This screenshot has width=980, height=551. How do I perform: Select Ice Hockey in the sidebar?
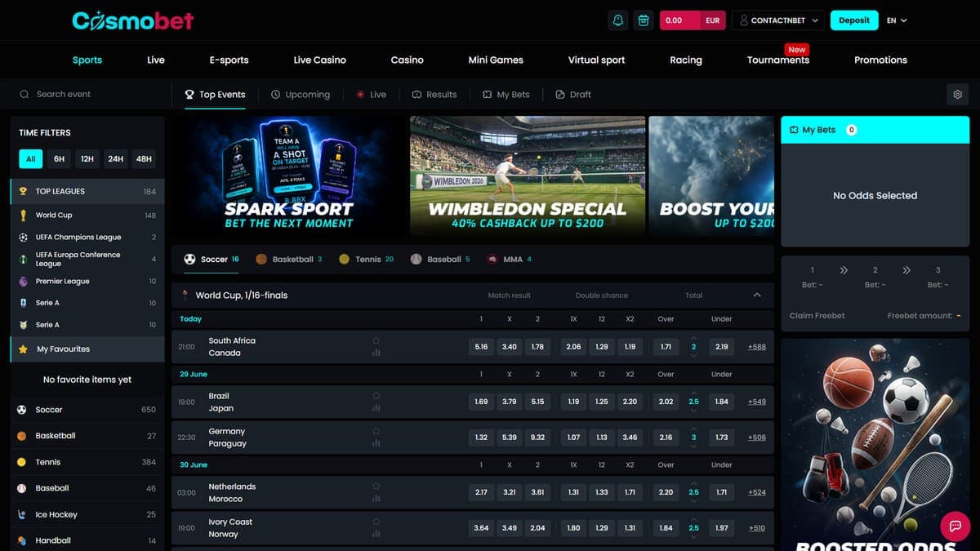(x=87, y=514)
